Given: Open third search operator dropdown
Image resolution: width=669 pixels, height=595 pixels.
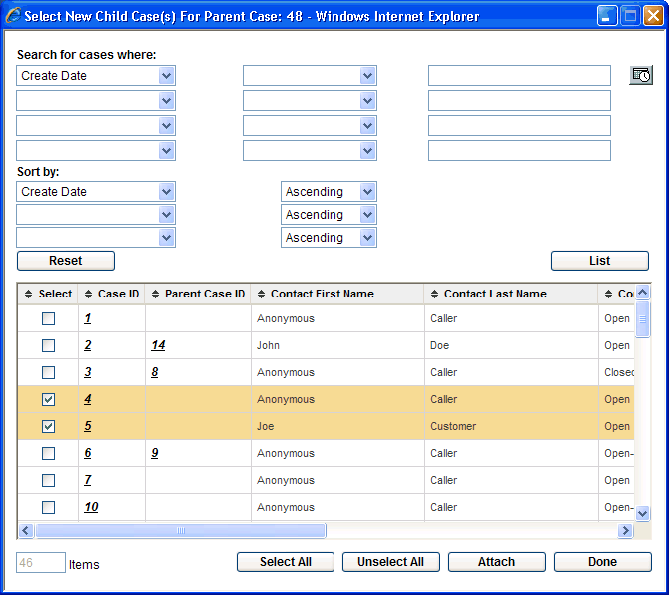Looking at the screenshot, I should click(310, 125).
